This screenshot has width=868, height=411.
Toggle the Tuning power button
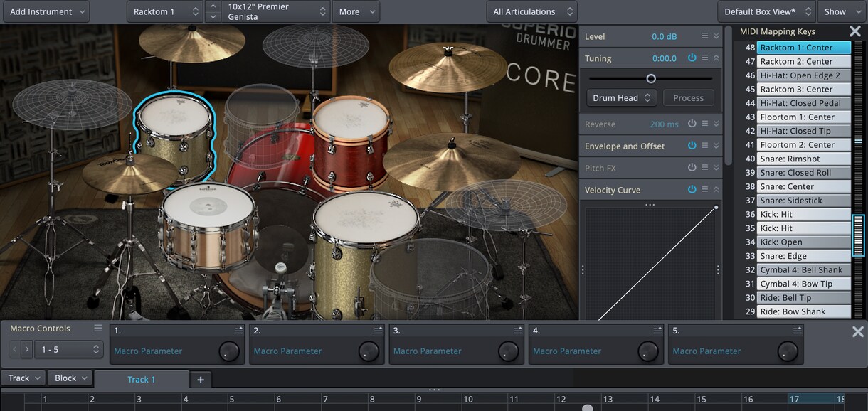click(692, 58)
